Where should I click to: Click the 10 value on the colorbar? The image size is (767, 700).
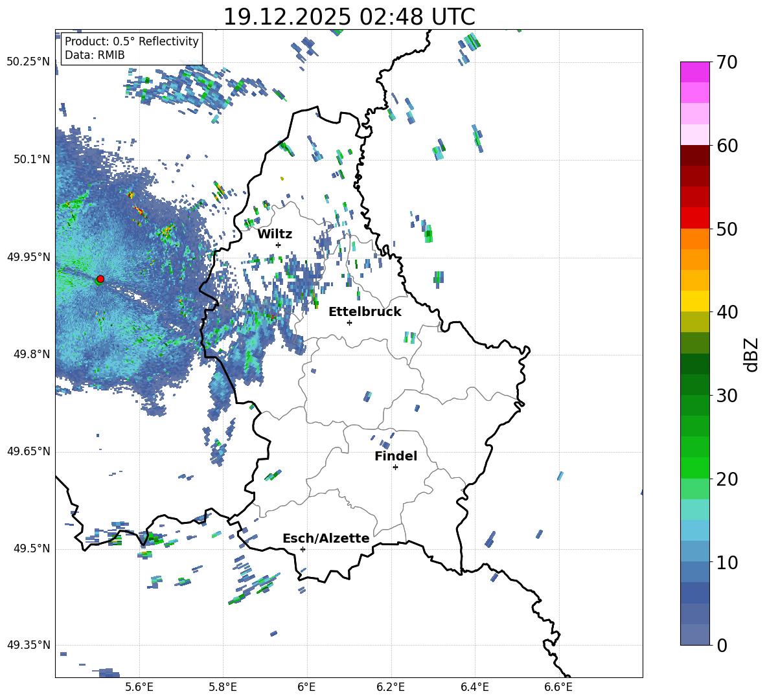[x=726, y=562]
